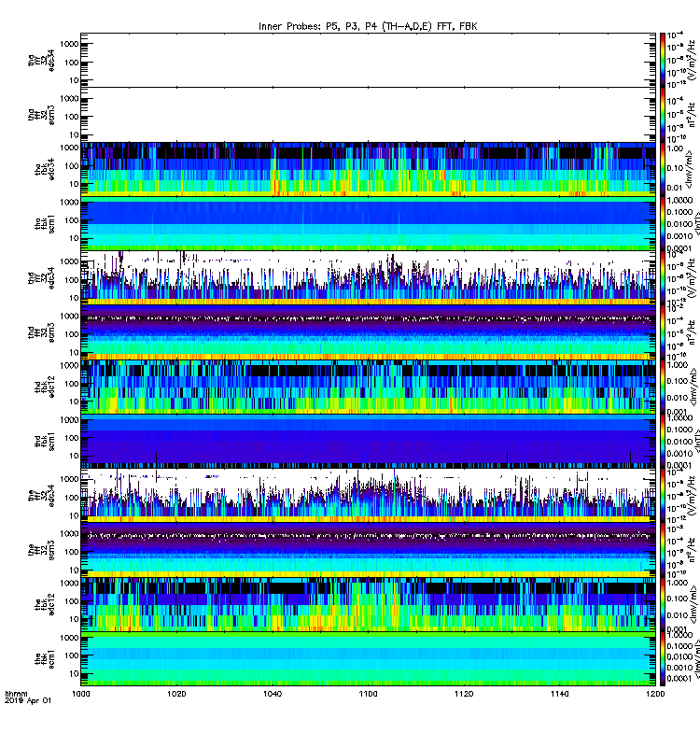This screenshot has height=747, width=700.
Task: Click the 'tha fbk scm1' y-axis label
Action: tap(45, 223)
